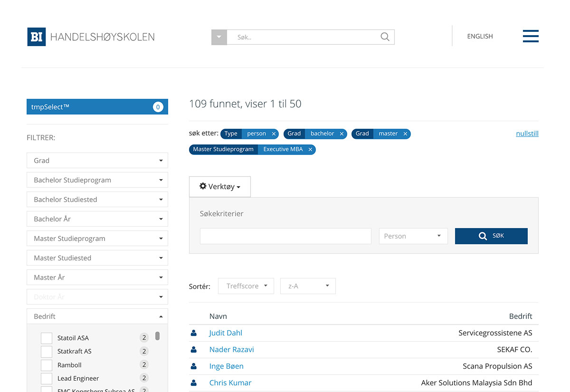Check the Statoil ASA checkbox

(47, 338)
